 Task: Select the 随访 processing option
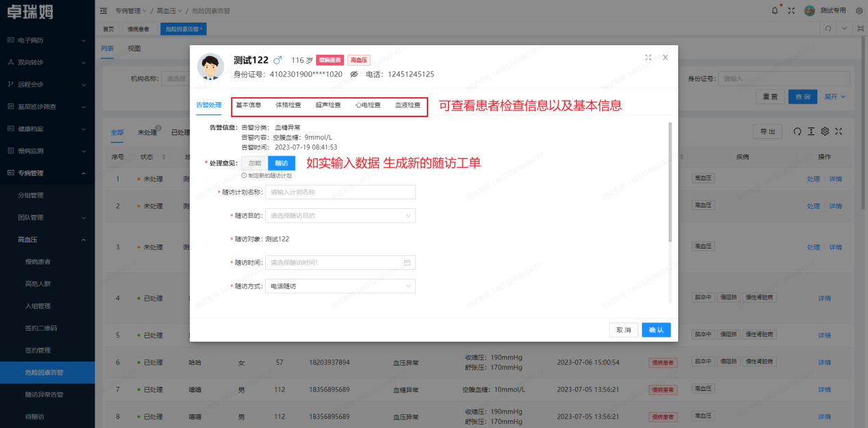pos(281,163)
